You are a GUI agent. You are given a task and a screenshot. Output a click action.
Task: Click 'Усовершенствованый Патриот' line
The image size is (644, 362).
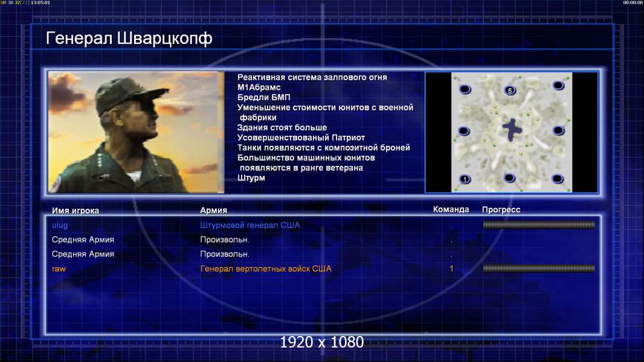(301, 138)
